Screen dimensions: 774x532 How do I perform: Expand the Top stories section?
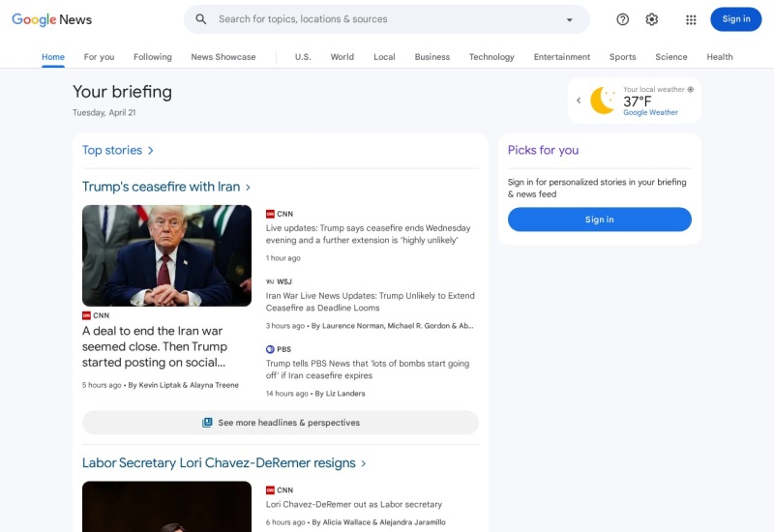click(118, 150)
